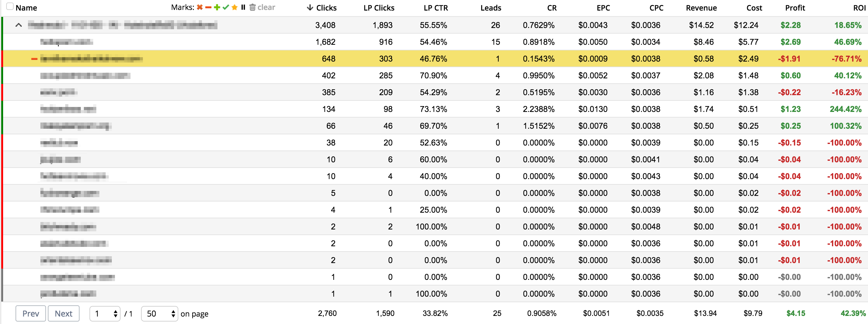Apply the green checkmark mark
Screen dimensions: 868x324
pos(226,7)
